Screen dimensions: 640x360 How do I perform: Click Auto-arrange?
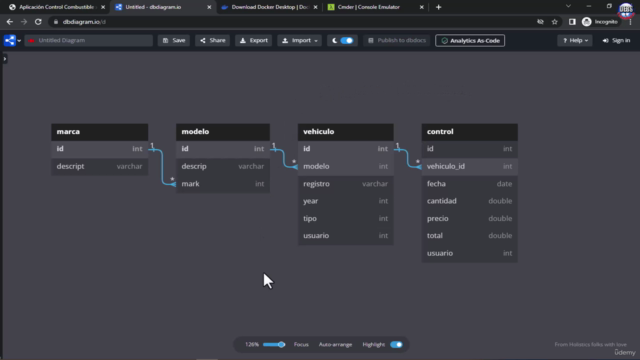(x=335, y=344)
